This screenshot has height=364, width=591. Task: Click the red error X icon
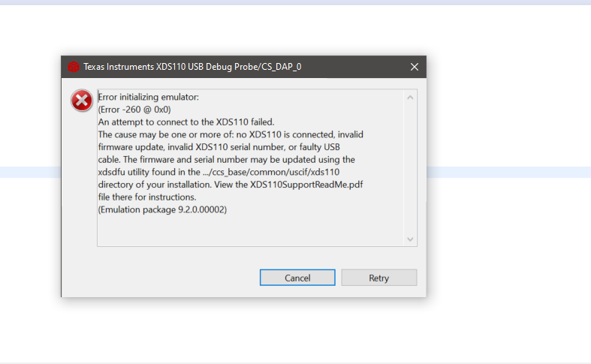(82, 101)
